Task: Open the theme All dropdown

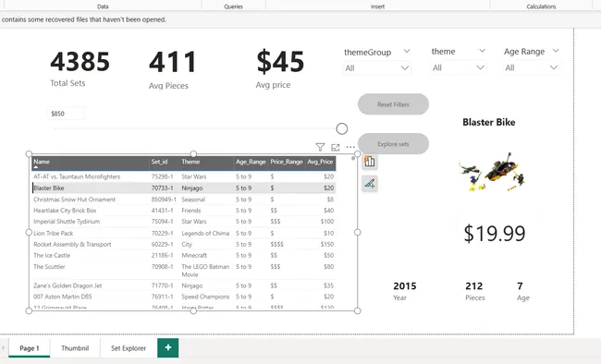Action: (x=459, y=67)
